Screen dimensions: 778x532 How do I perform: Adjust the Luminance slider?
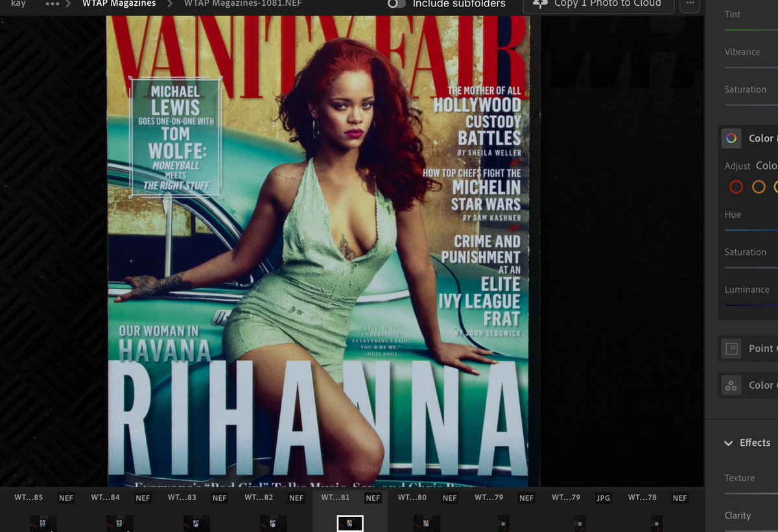point(751,305)
